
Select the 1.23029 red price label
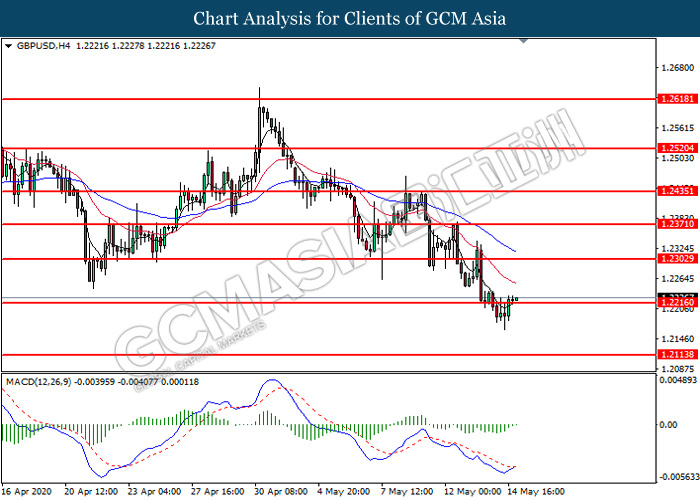[x=677, y=259]
